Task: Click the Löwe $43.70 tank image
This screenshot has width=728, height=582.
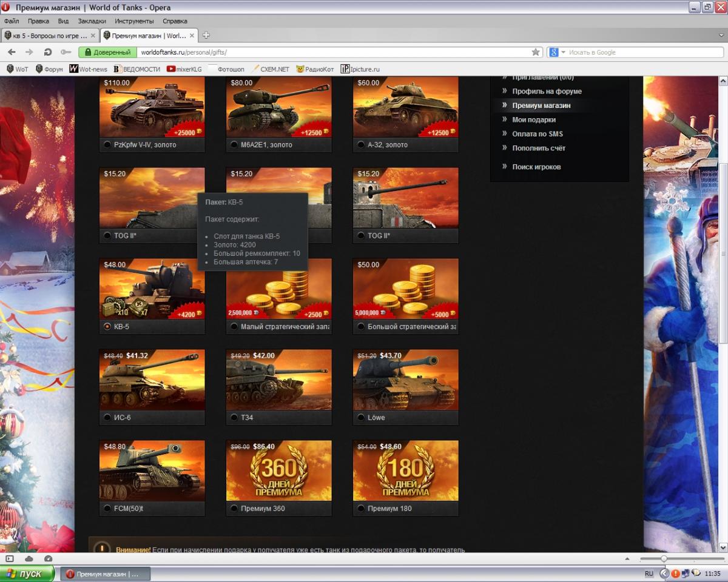Action: (406, 380)
